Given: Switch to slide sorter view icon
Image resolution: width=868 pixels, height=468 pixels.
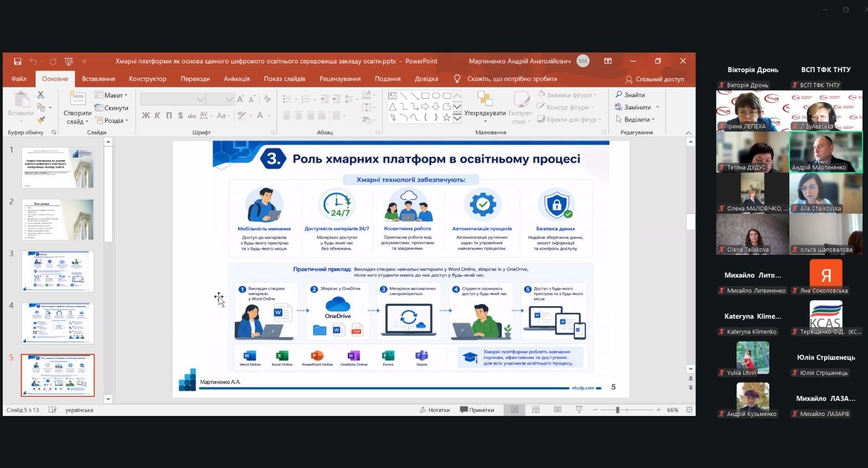Looking at the screenshot, I should [x=536, y=410].
